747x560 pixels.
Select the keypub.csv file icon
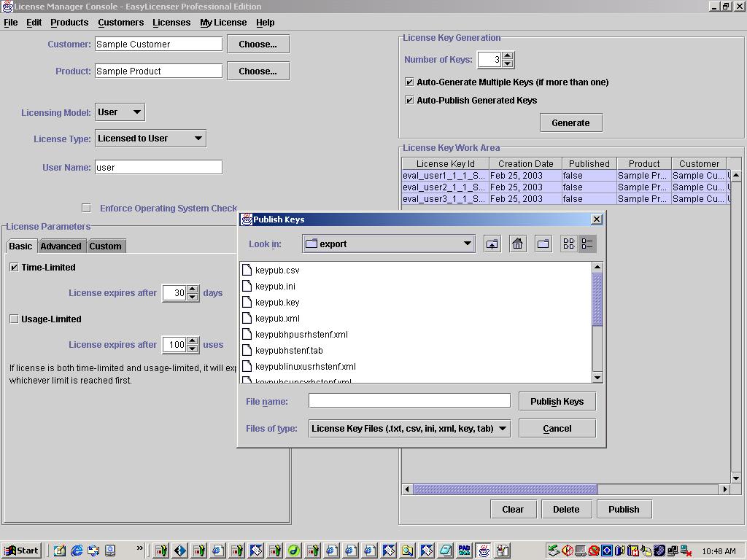point(247,270)
